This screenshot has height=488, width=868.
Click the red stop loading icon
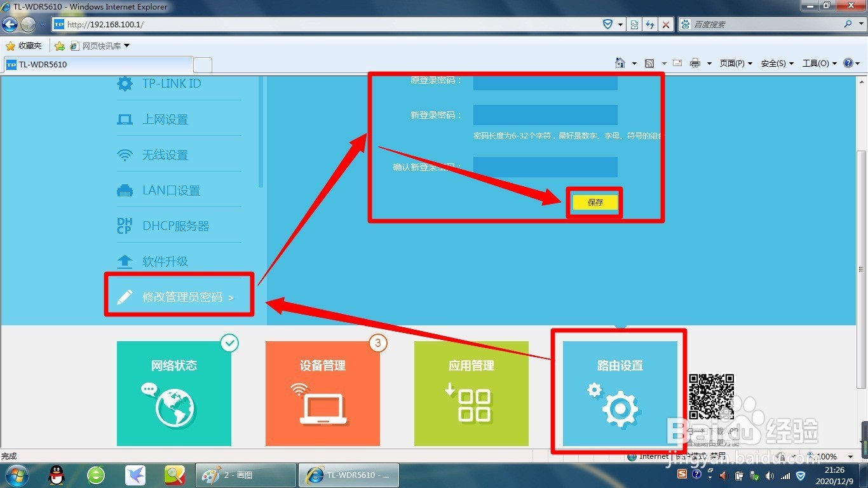[666, 24]
